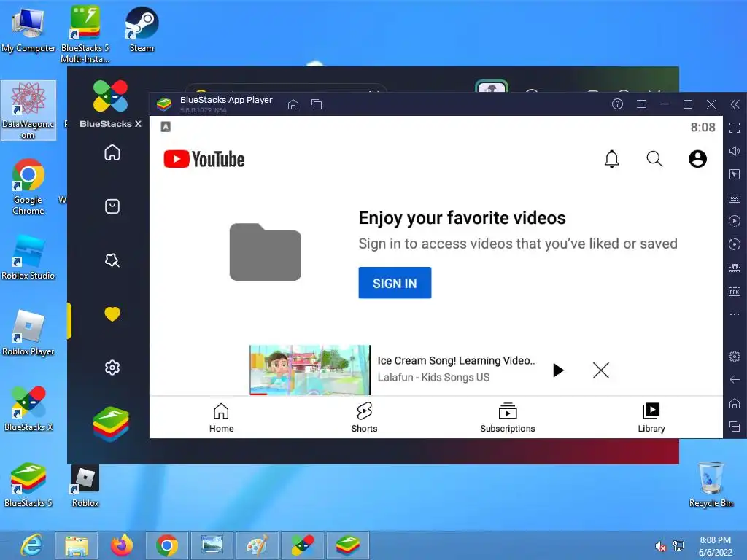Click BlueStacks 5 launcher icon in BlueStacks X sidebar
Viewport: 747px width, 560px height.
pos(111,424)
